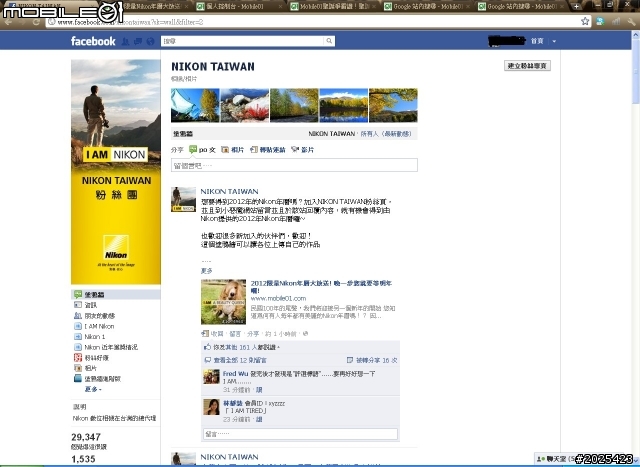640x467 pixels.
Task: Open the second NIKON TAIWAN post author name
Action: 229,457
